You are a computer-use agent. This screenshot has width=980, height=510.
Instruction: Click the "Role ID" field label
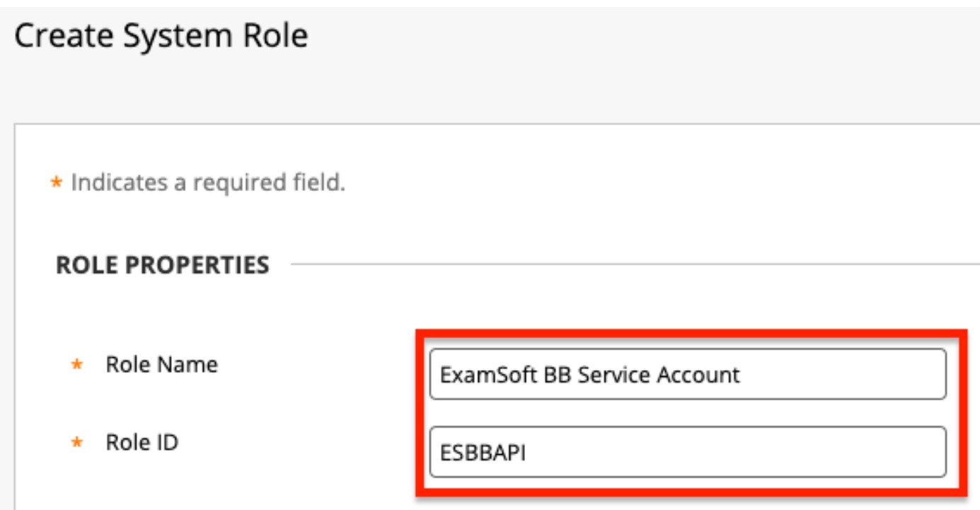pos(142,443)
